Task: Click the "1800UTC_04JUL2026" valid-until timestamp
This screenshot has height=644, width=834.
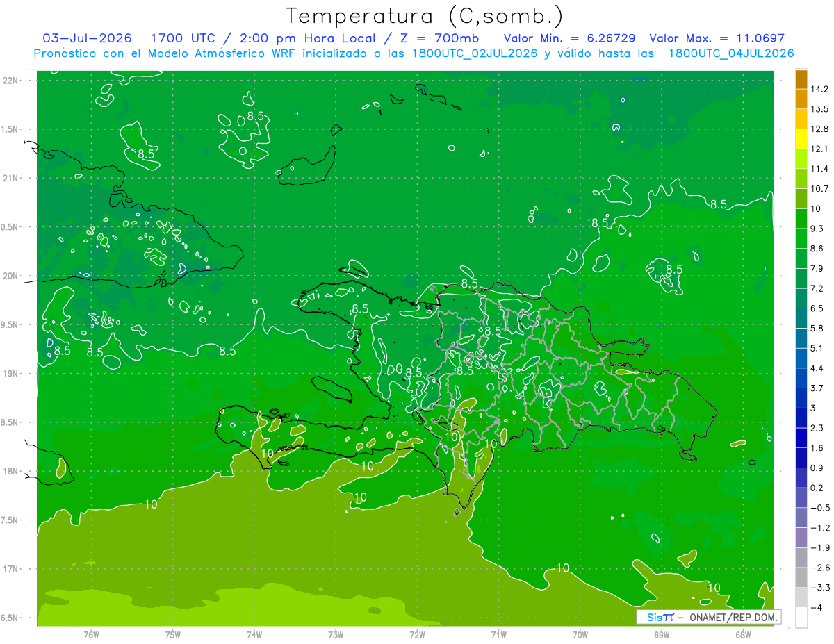Action: pyautogui.click(x=731, y=53)
